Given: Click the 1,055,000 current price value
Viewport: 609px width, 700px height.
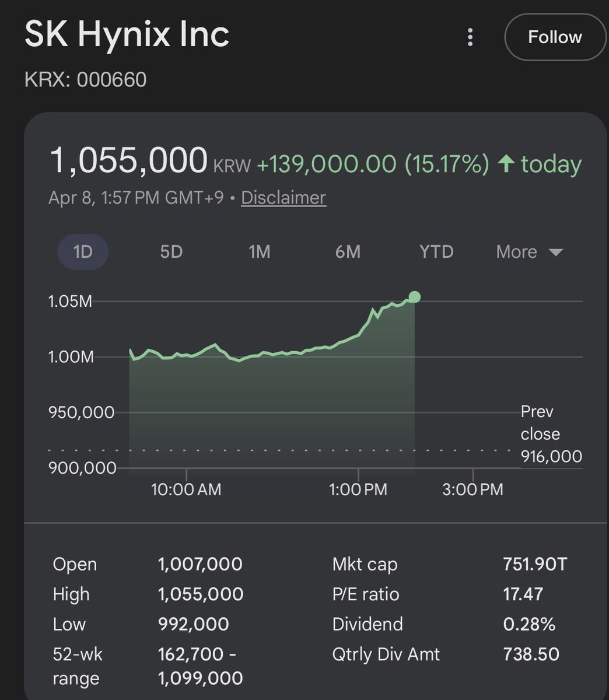Looking at the screenshot, I should (x=129, y=160).
